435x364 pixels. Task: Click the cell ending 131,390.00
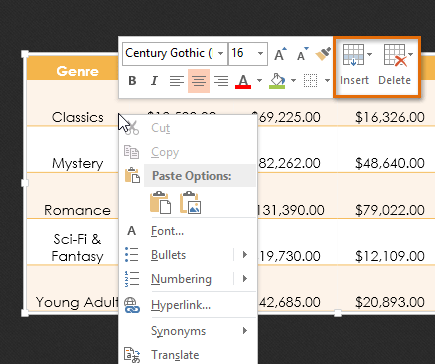[291, 210]
